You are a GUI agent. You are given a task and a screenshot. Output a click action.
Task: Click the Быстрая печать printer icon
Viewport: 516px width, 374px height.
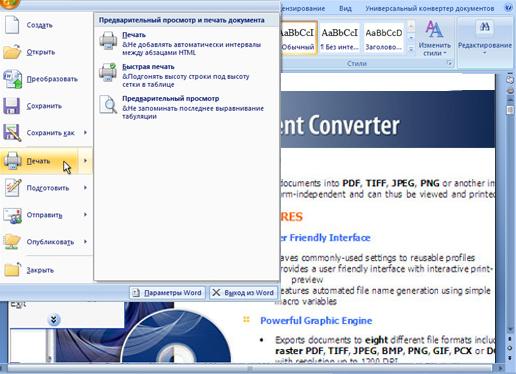pyautogui.click(x=108, y=72)
